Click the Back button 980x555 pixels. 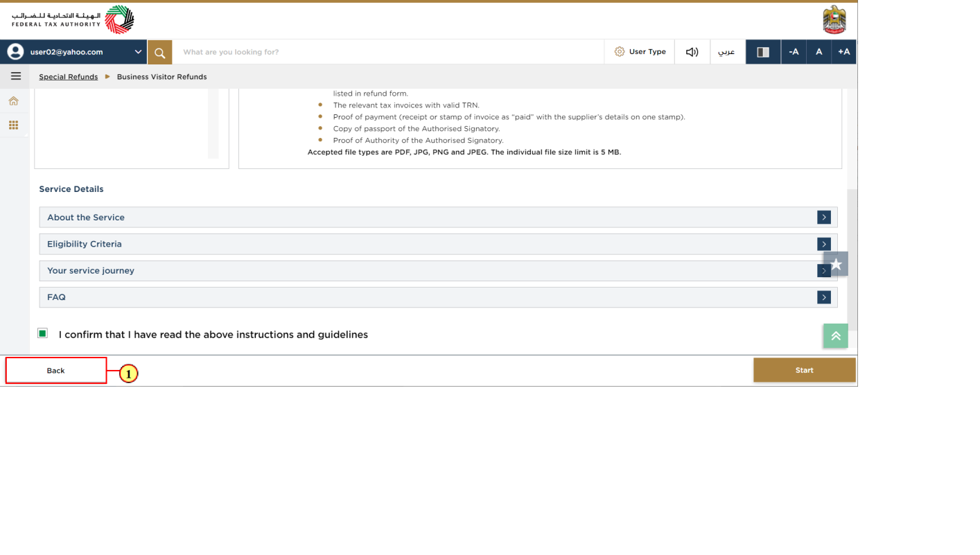[x=56, y=371]
